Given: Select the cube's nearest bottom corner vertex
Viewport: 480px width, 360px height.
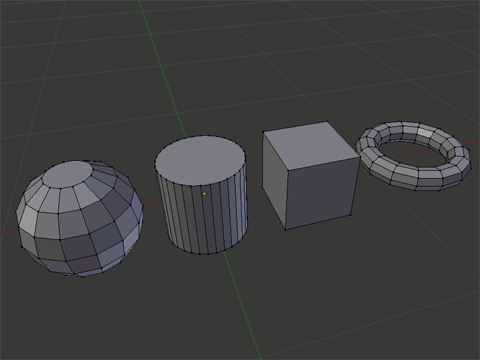Looking at the screenshot, I should pyautogui.click(x=285, y=229).
